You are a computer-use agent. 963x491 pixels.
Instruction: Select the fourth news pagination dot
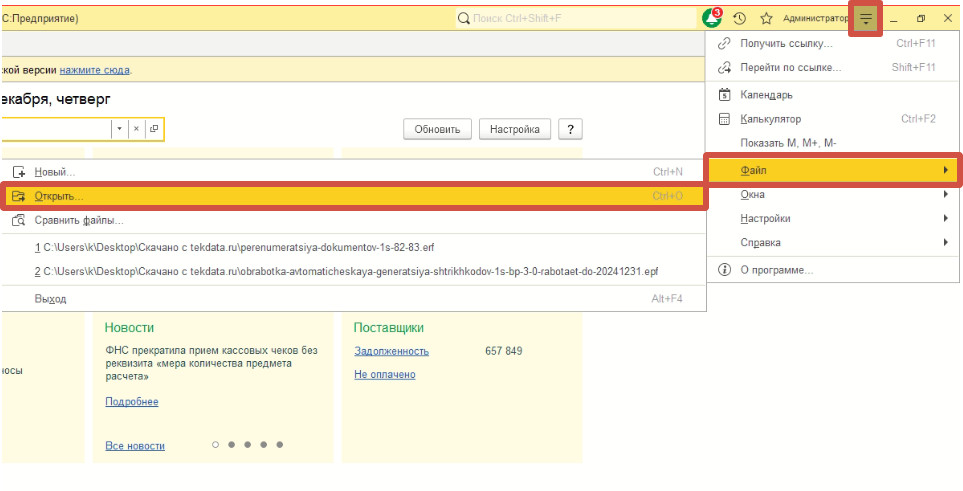click(263, 444)
